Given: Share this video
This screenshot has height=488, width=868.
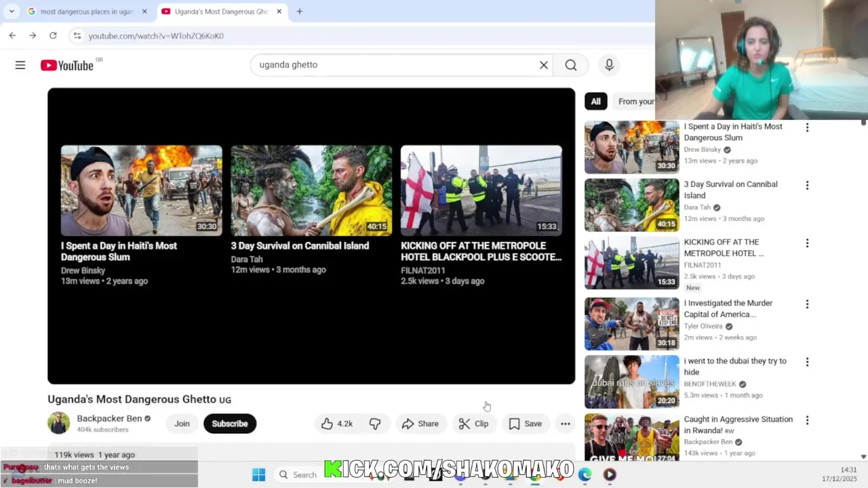Looking at the screenshot, I should tap(420, 424).
